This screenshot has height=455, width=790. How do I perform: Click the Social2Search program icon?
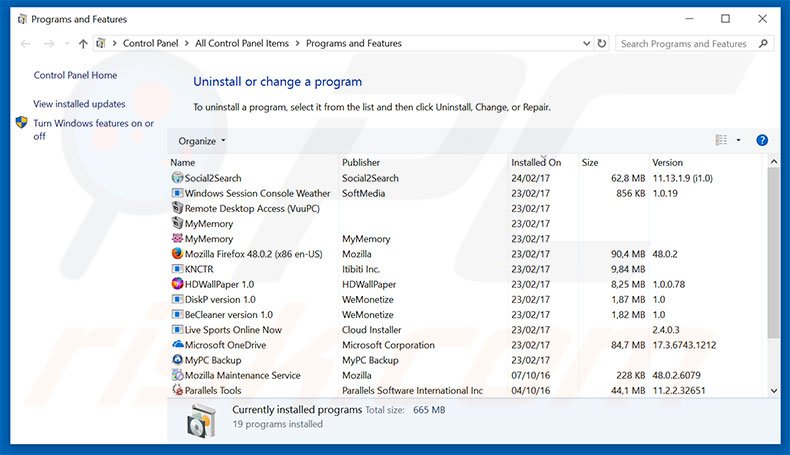[177, 177]
